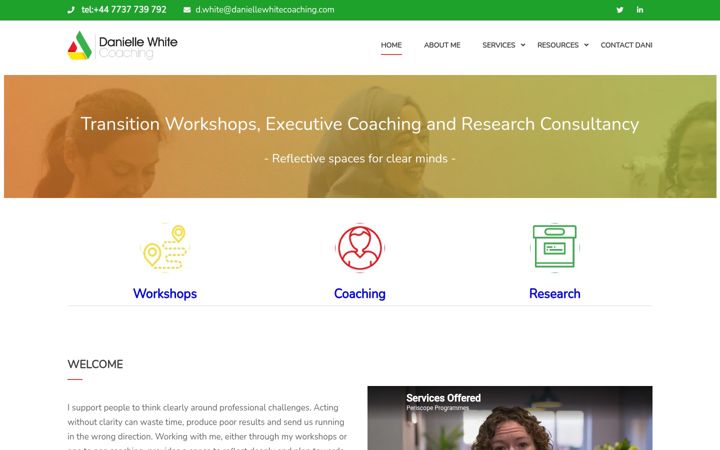Click the envelope email icon
720x450 pixels.
click(187, 10)
